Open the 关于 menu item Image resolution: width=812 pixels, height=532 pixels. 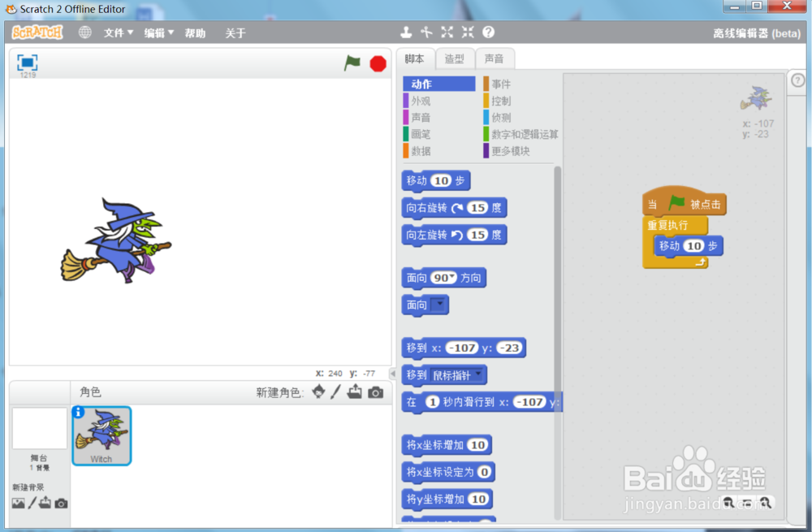pyautogui.click(x=235, y=33)
